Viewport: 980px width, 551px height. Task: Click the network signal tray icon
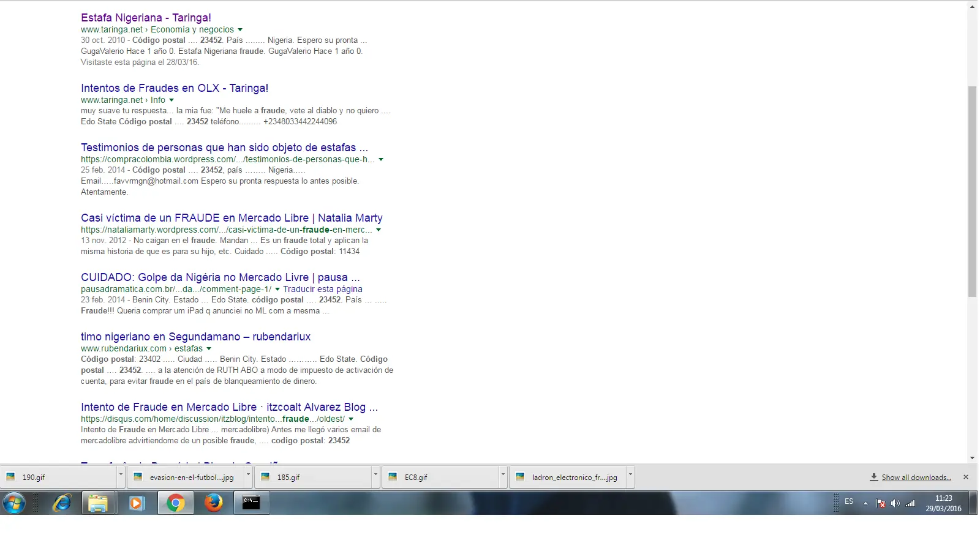(x=911, y=503)
